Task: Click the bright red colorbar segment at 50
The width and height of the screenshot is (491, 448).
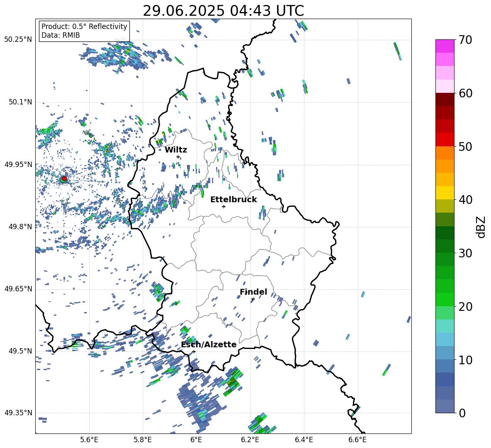Action: coord(445,140)
